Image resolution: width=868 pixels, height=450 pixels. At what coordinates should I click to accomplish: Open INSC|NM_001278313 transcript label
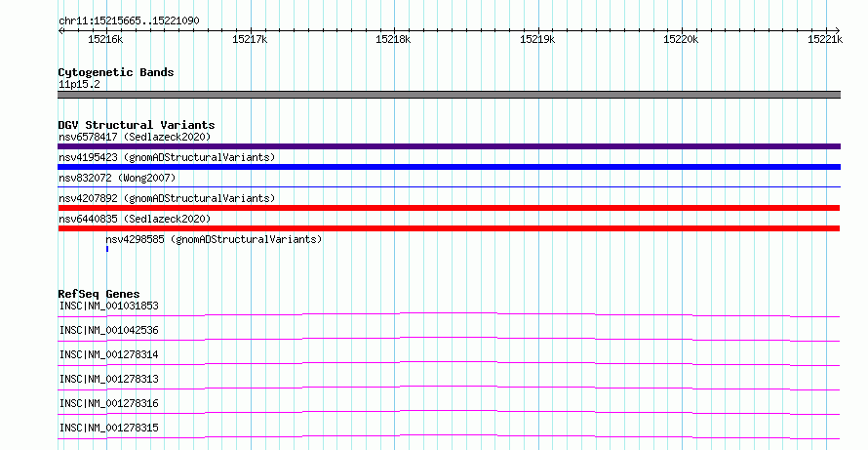(x=108, y=379)
